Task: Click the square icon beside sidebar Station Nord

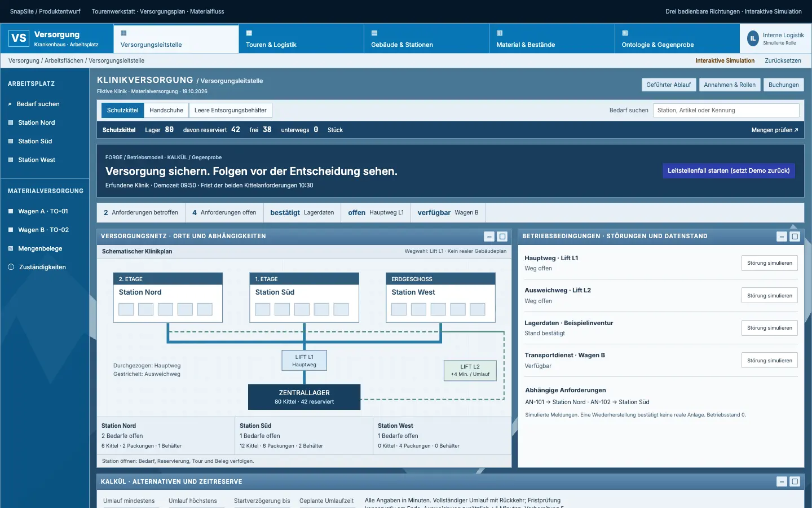Action: point(11,122)
